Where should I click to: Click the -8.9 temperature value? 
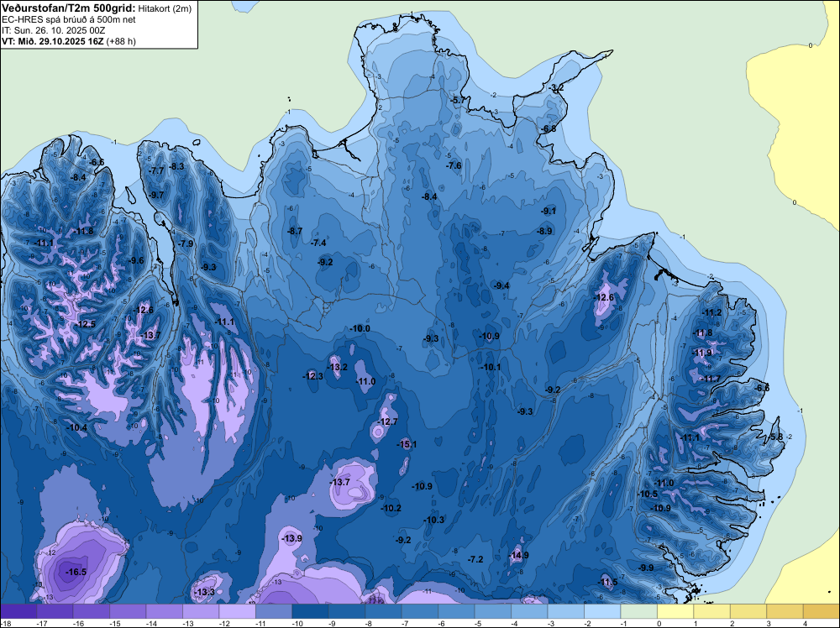pos(545,231)
